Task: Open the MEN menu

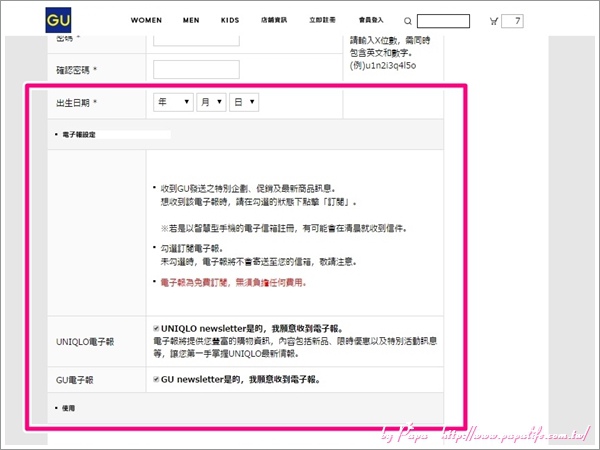Action: click(191, 20)
